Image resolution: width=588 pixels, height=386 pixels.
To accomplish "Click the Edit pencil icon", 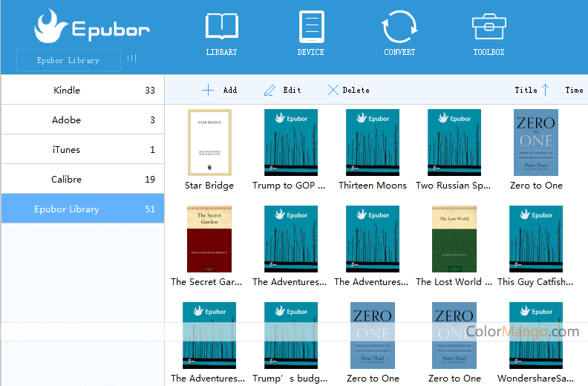I will click(x=270, y=90).
